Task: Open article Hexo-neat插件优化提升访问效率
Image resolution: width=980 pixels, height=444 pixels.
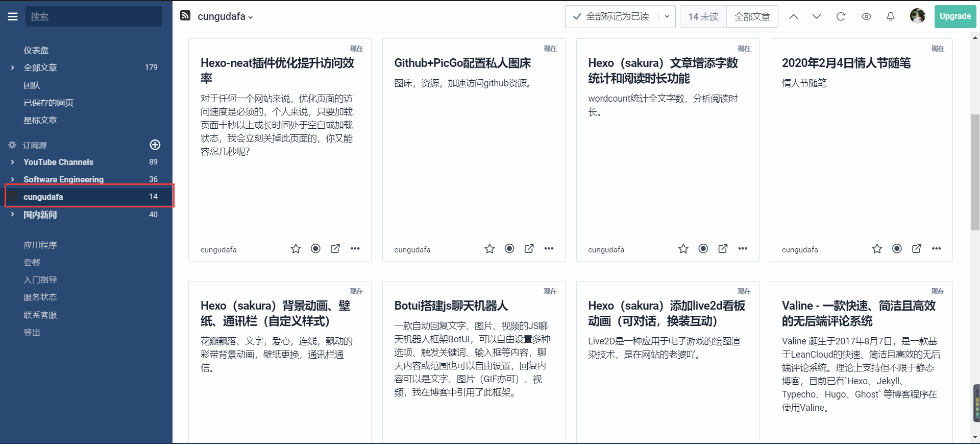Action: click(x=277, y=71)
